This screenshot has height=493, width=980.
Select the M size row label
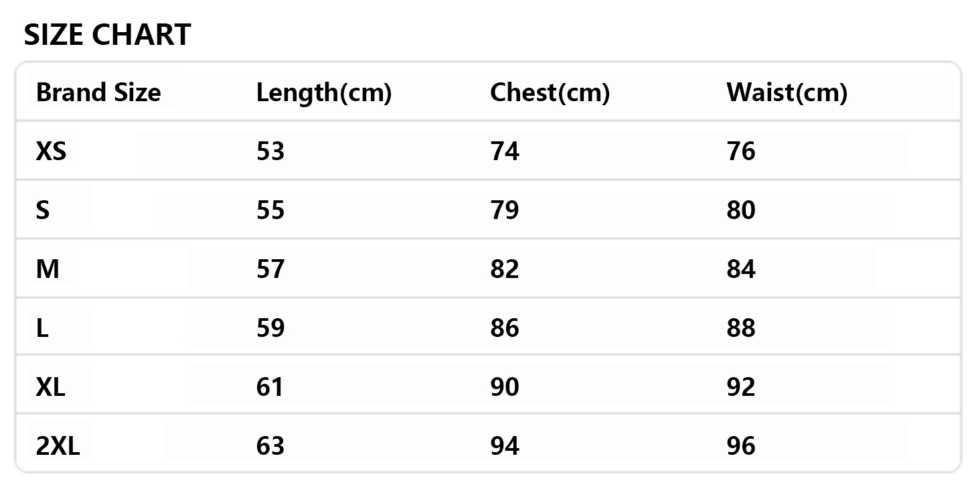point(48,269)
